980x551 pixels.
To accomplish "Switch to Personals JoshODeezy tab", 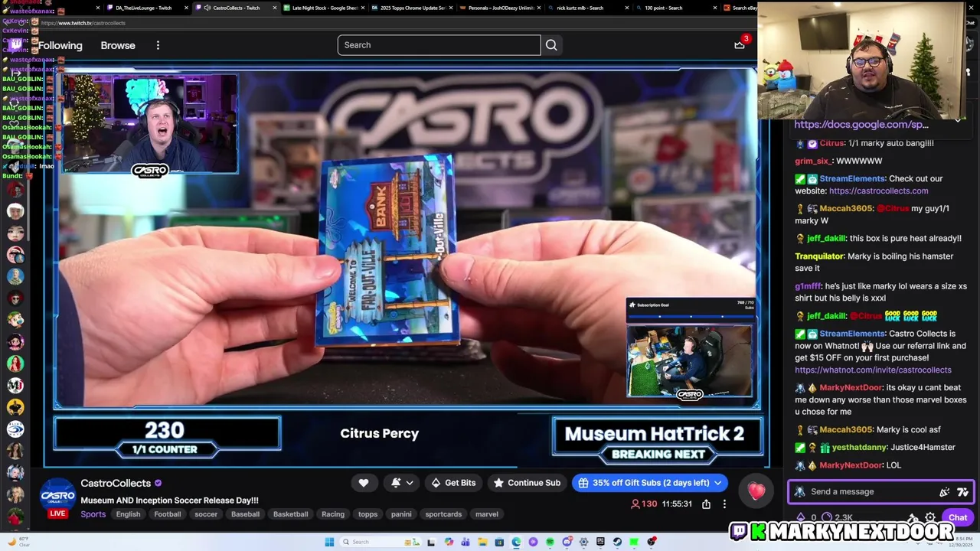I will point(501,8).
